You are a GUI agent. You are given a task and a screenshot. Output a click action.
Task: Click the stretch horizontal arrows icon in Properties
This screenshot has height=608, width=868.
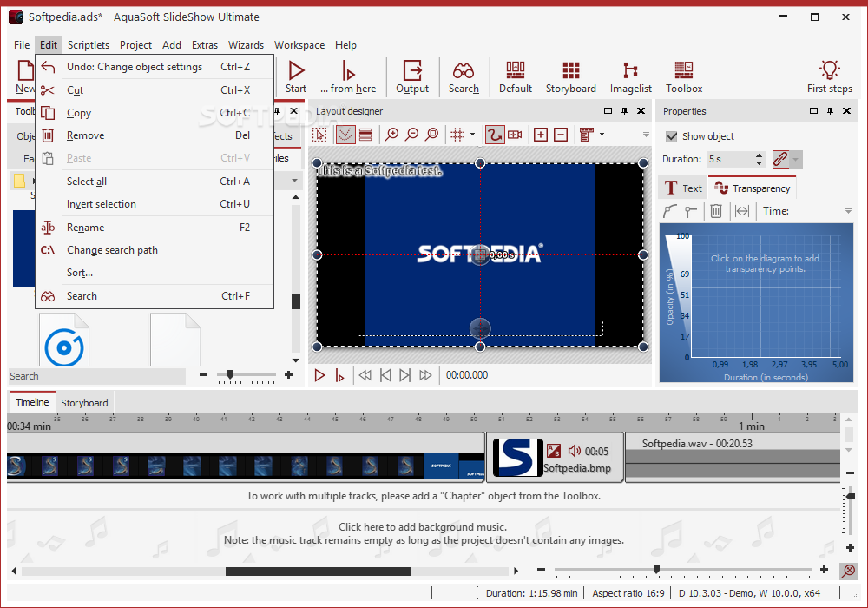[742, 211]
